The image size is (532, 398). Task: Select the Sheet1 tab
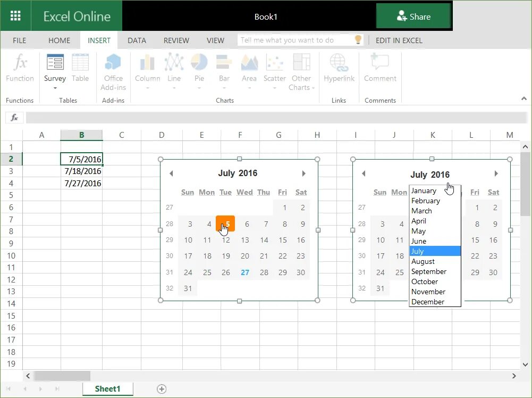[x=107, y=389]
